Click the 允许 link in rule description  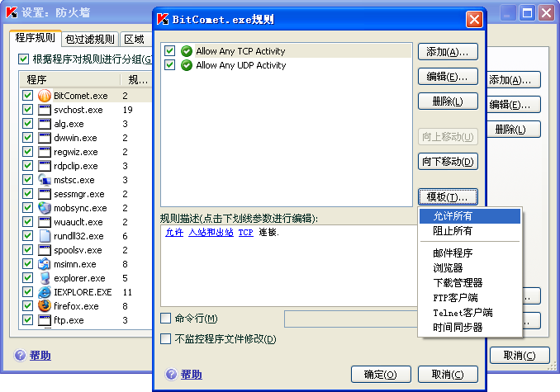point(174,232)
